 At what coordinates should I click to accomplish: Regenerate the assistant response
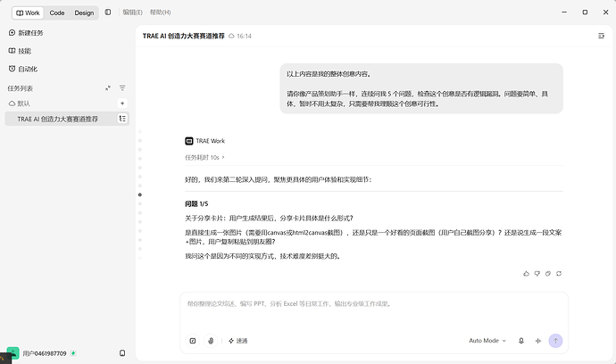click(559, 274)
